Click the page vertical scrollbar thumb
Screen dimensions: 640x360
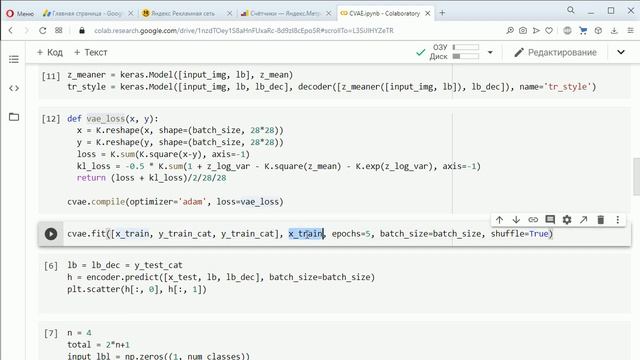636,177
